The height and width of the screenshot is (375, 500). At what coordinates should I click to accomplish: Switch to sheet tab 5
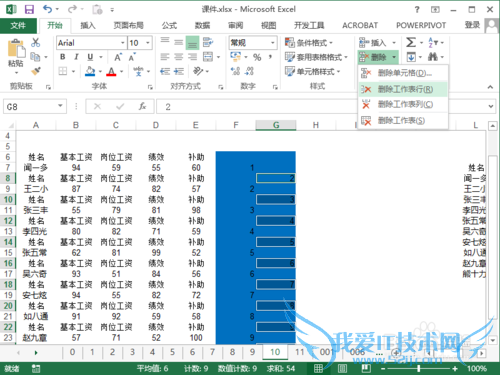click(x=172, y=352)
